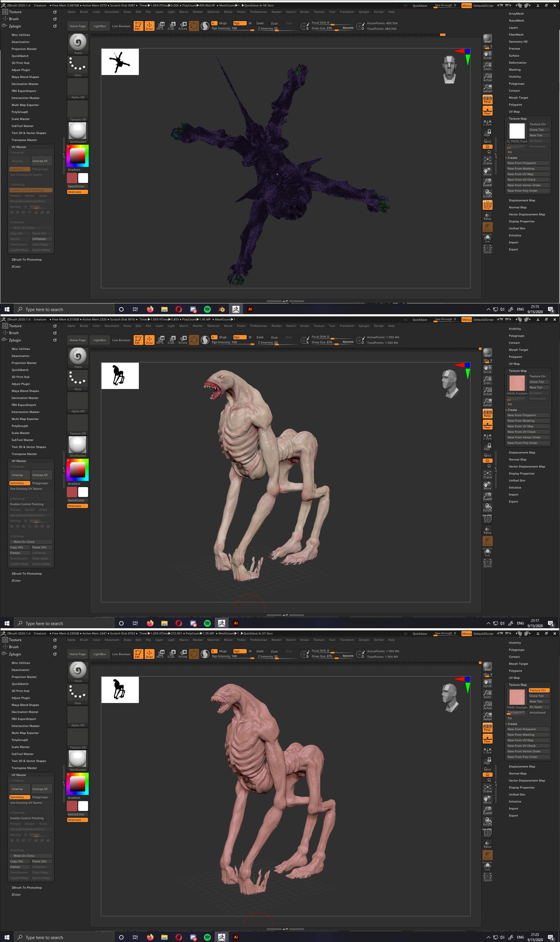
Task: Open Zplugin menu in top window's menu bar
Action: [x=364, y=12]
